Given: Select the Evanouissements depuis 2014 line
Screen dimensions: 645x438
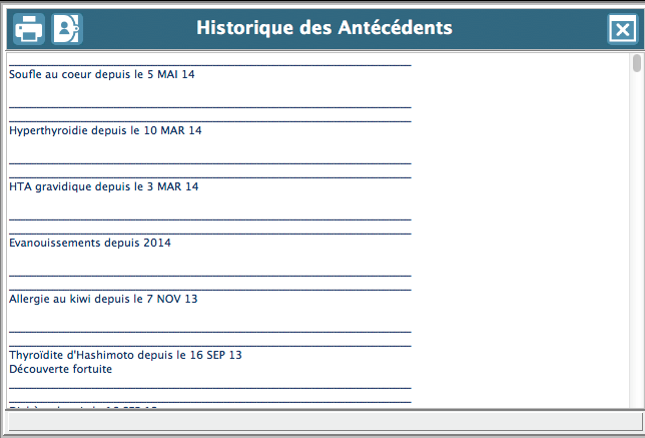Looking at the screenshot, I should coord(89,242).
